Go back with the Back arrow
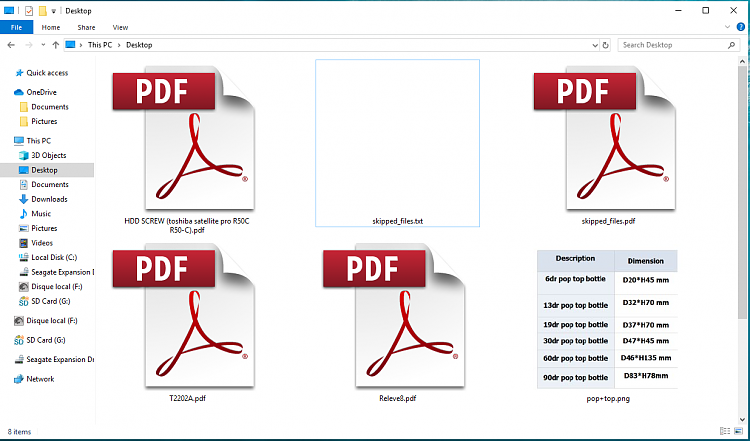The width and height of the screenshot is (750, 441). 11,45
